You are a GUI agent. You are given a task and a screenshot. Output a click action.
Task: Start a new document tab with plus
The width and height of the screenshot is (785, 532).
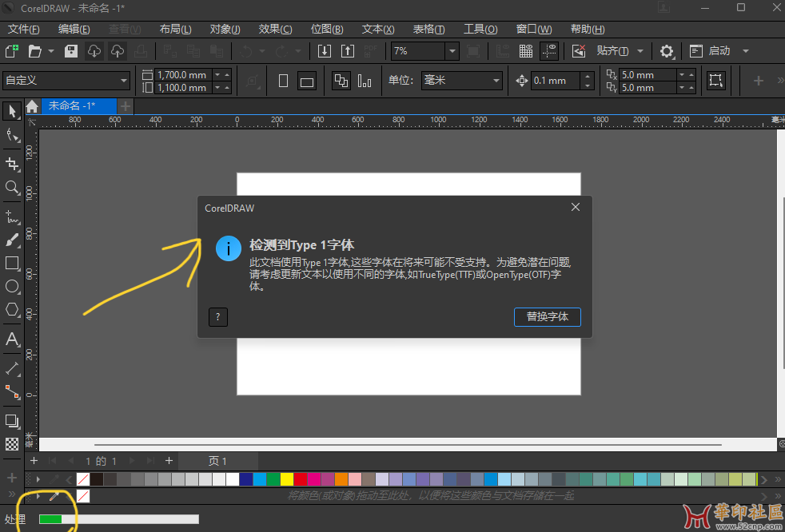[126, 106]
